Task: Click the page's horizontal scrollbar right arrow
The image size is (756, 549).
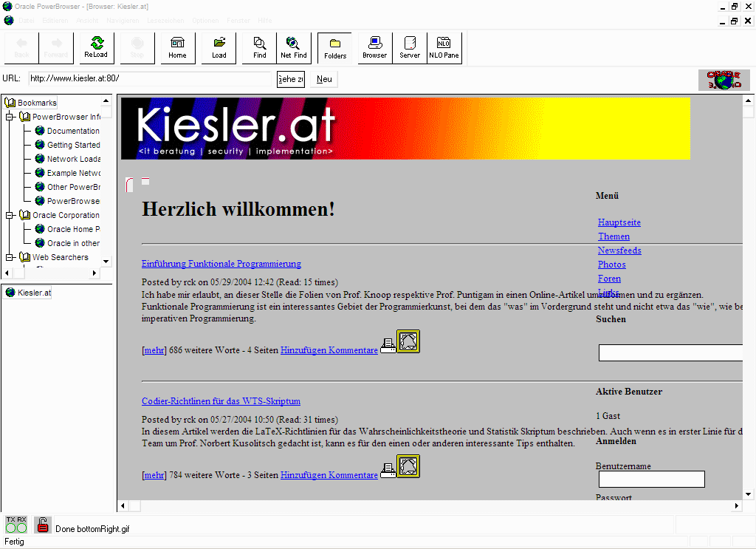Action: pos(737,506)
